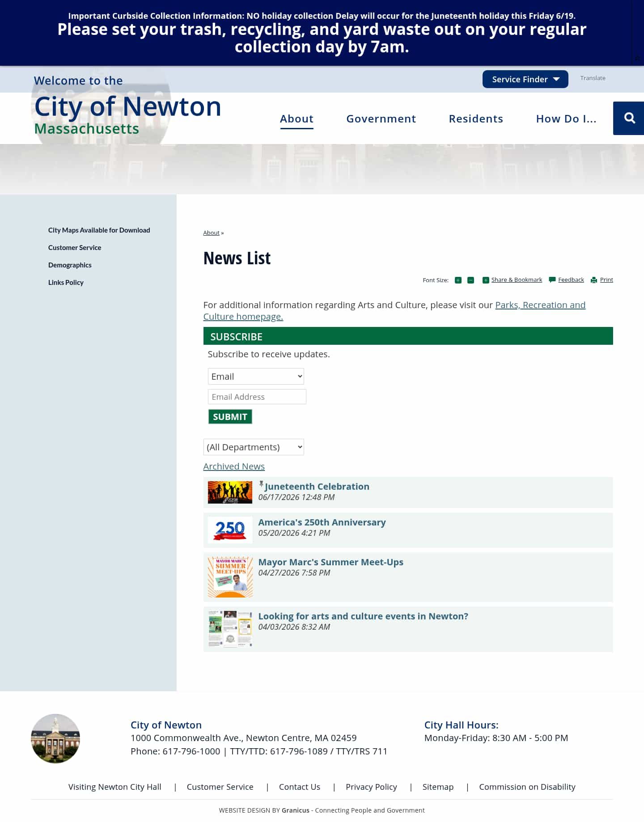This screenshot has height=822, width=644.
Task: Click the printer icon
Action: (594, 280)
